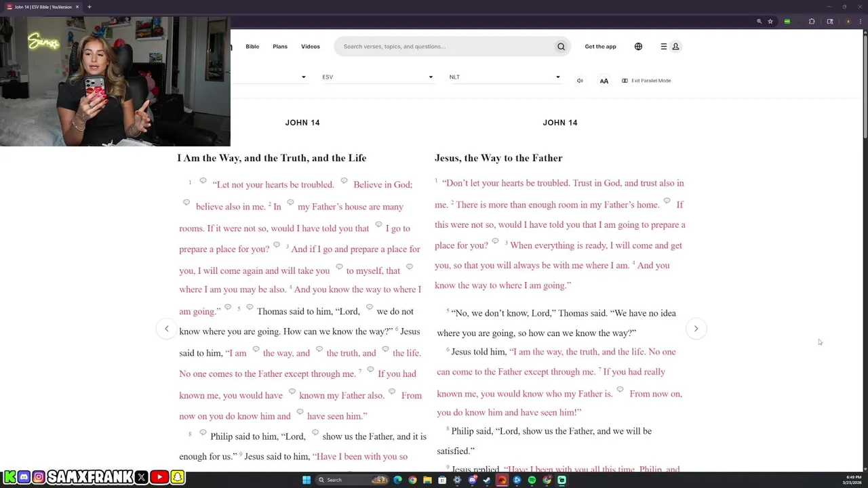Click note bubble before "believe also in me"
The image size is (868, 488).
(x=186, y=203)
